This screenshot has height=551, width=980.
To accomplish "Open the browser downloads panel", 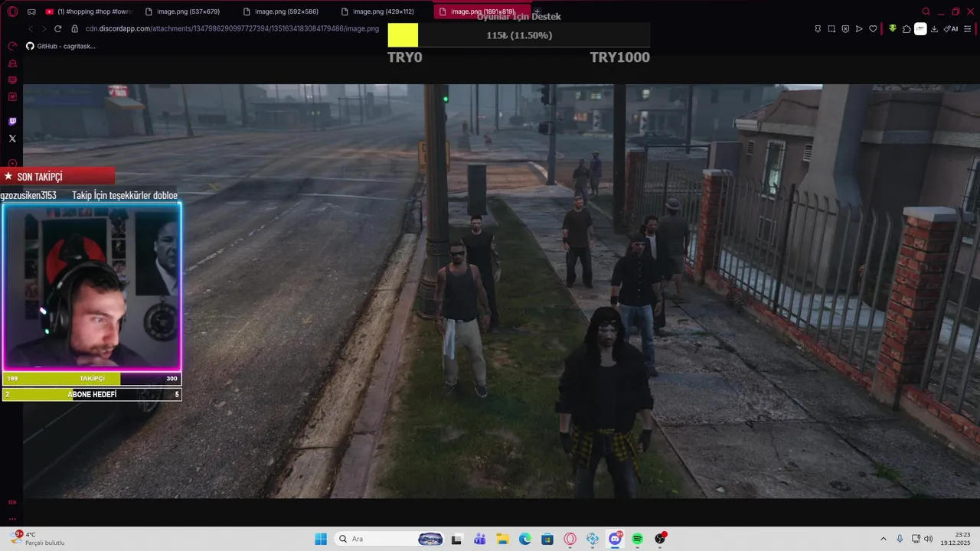I will [x=934, y=29].
